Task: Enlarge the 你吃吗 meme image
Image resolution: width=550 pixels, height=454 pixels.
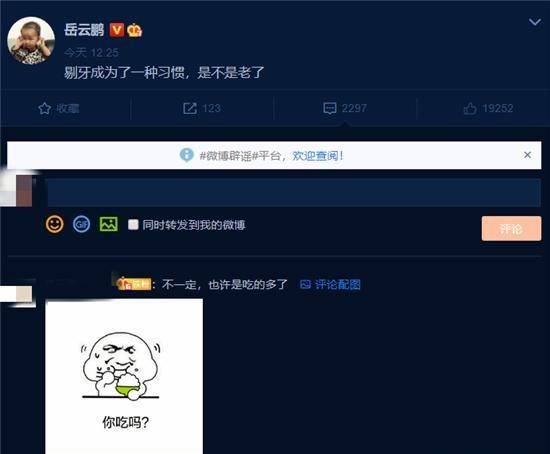Action: pyautogui.click(x=124, y=376)
